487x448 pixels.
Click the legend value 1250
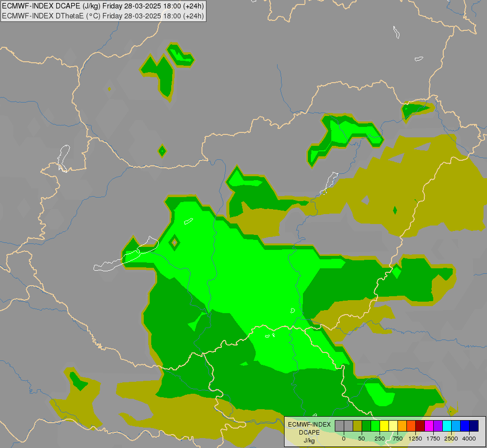[415, 439]
